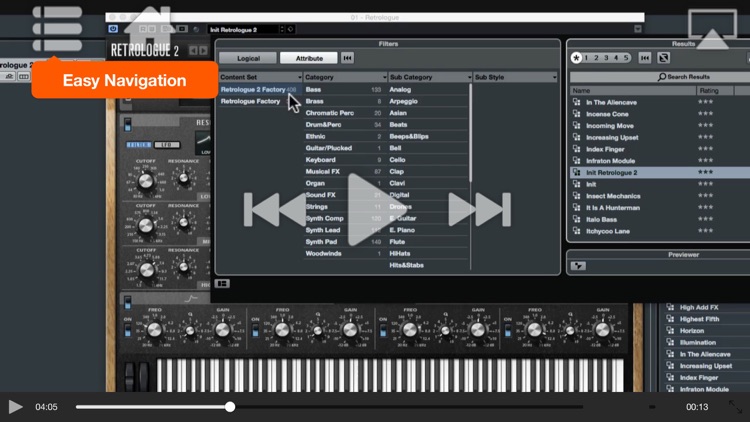
Task: Toggle third EQ band ON switch
Action: click(x=383, y=330)
